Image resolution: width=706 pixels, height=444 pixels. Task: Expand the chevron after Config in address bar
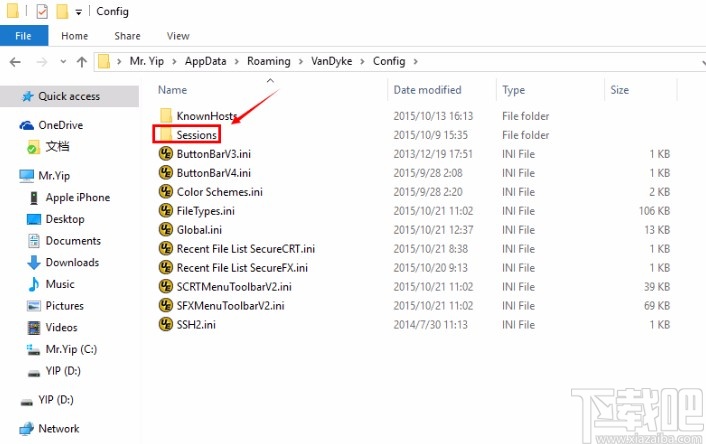[x=415, y=61]
